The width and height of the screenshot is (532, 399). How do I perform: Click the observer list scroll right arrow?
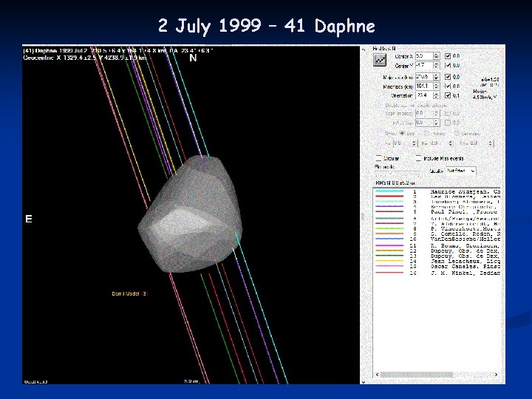(x=496, y=375)
